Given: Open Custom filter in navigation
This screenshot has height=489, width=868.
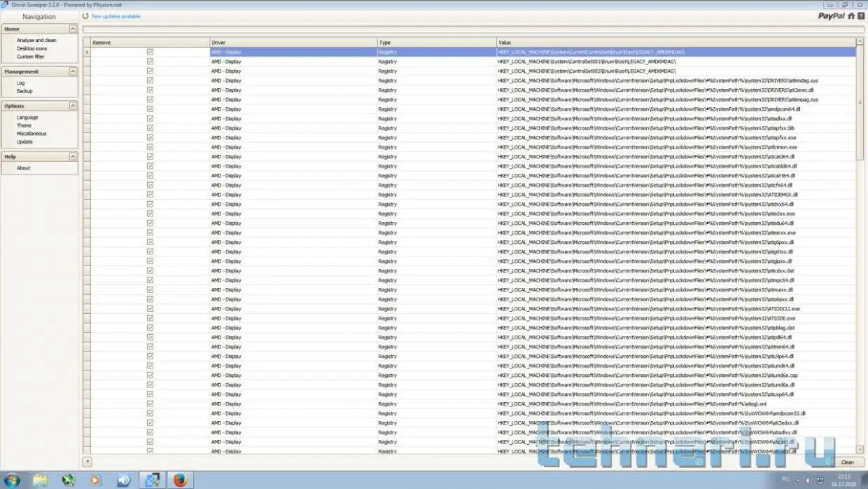Looking at the screenshot, I should click(x=30, y=57).
